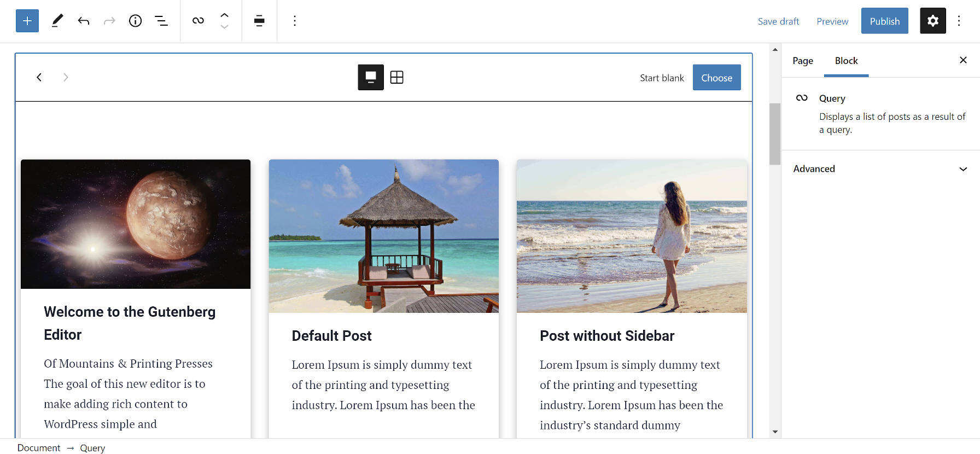
Task: Click the Default Post gazebo thumbnail
Action: pos(383,236)
